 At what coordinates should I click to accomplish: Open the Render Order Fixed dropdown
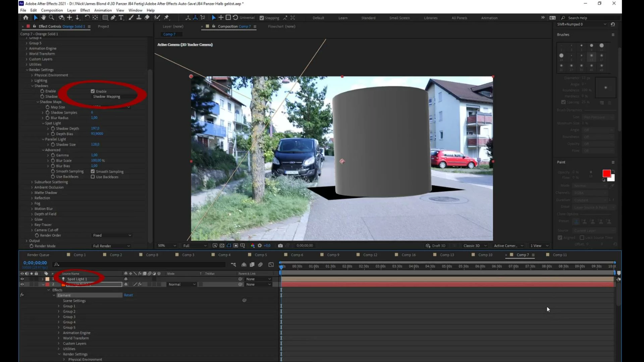tap(112, 235)
